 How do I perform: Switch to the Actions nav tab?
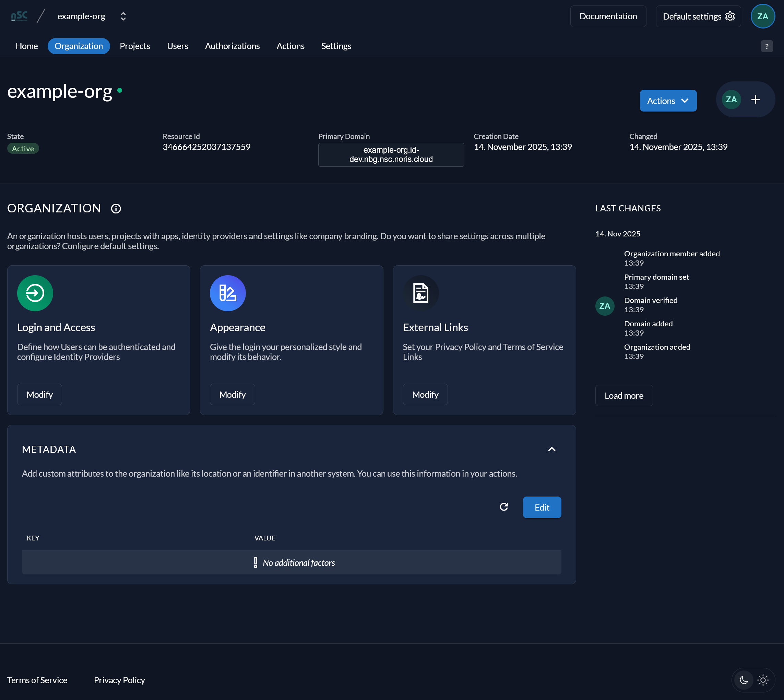point(290,46)
